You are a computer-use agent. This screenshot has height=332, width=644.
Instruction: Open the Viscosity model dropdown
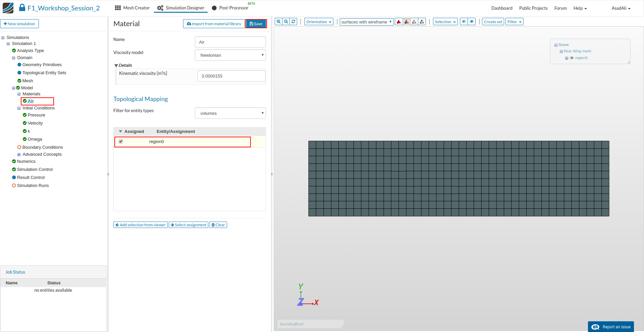(230, 55)
